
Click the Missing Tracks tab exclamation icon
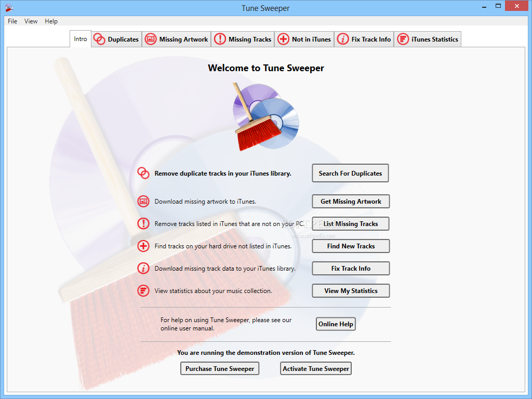[x=220, y=39]
